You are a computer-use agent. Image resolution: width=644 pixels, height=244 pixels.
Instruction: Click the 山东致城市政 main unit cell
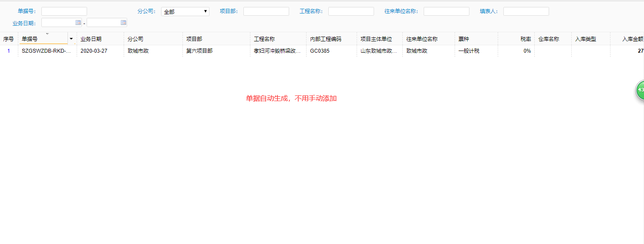click(x=380, y=51)
